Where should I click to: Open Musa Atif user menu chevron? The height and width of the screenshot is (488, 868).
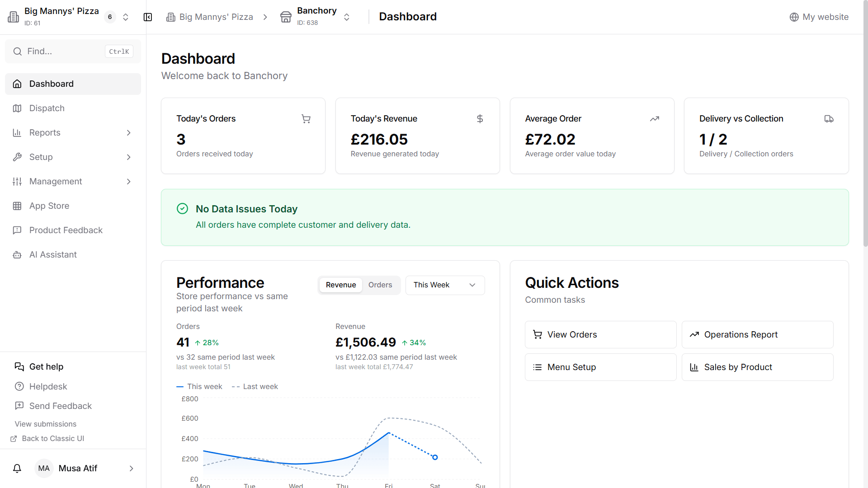click(x=132, y=469)
